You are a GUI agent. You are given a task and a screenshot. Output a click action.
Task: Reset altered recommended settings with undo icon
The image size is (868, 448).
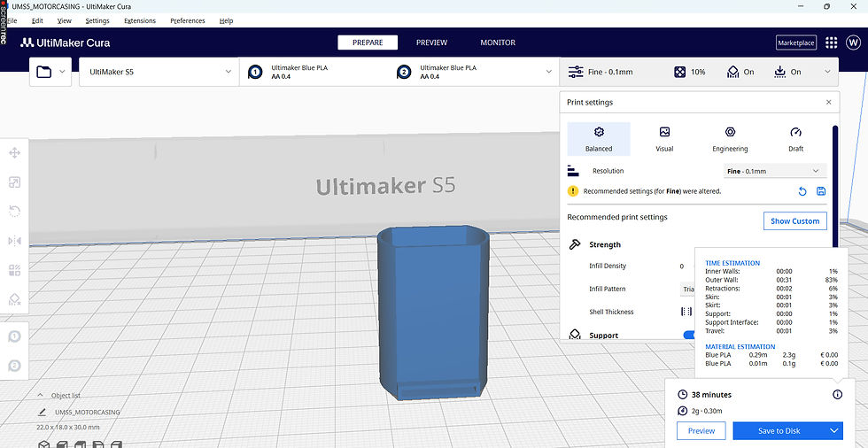coord(802,191)
